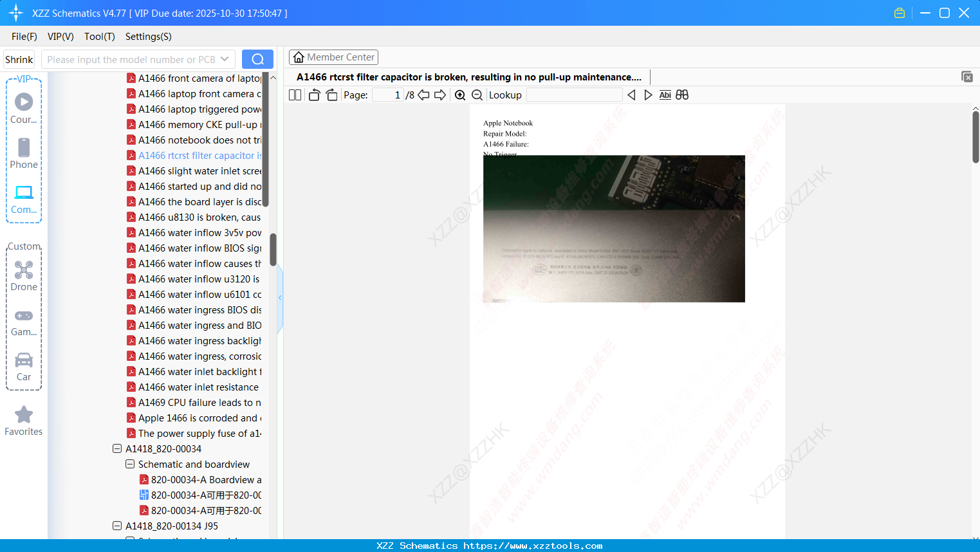Zoom out of the document
The height and width of the screenshot is (552, 980).
point(477,95)
